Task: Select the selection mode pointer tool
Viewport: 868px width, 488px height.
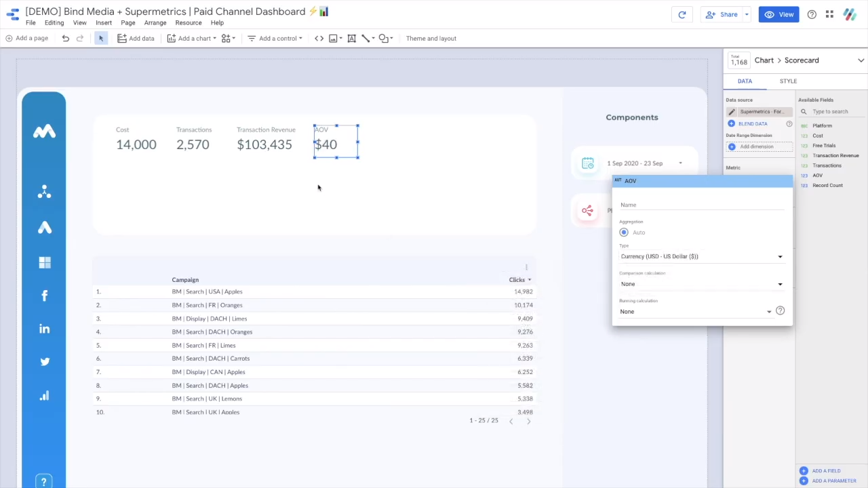Action: 101,39
